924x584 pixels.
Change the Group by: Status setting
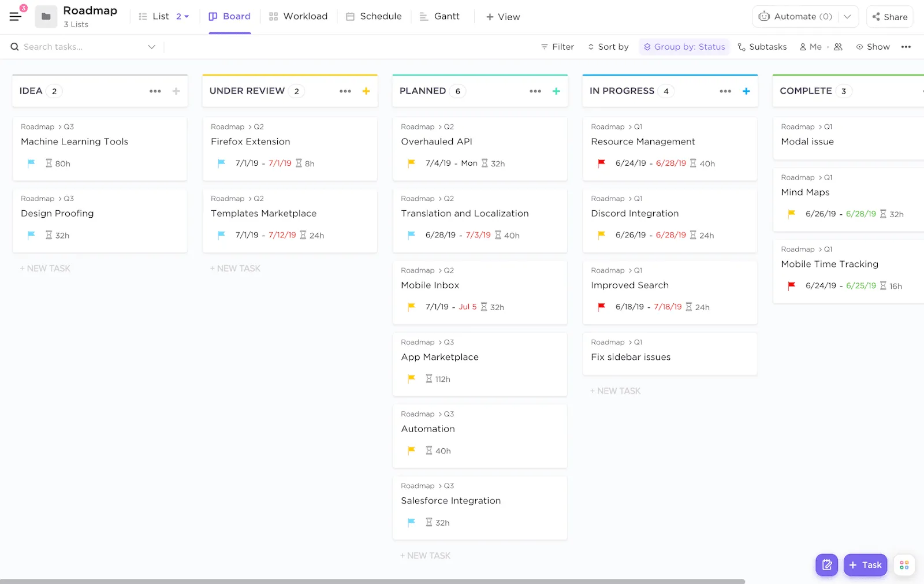pyautogui.click(x=684, y=47)
